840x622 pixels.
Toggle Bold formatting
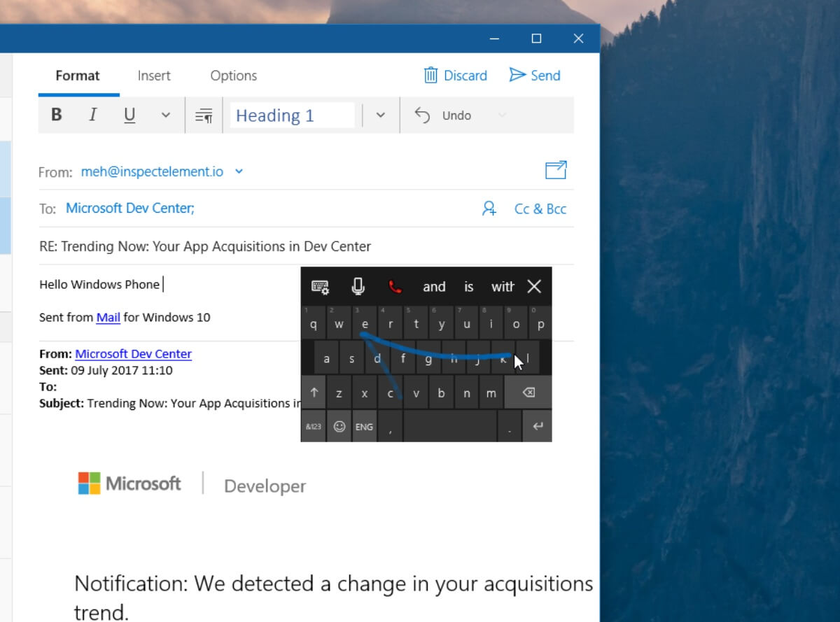(57, 115)
